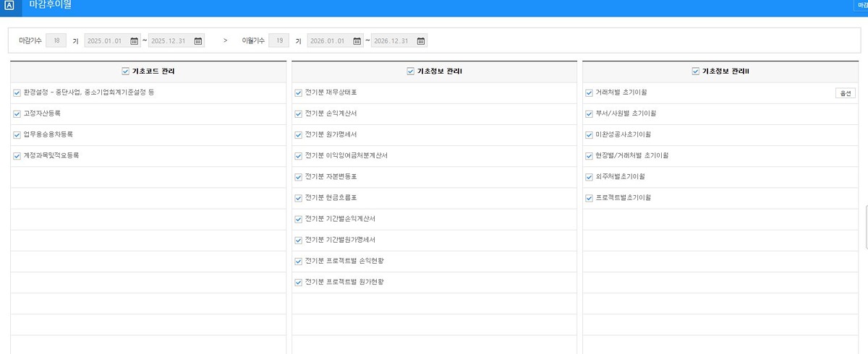Click the A logo icon in title bar
This screenshot has height=354, width=868.
click(x=9, y=5)
